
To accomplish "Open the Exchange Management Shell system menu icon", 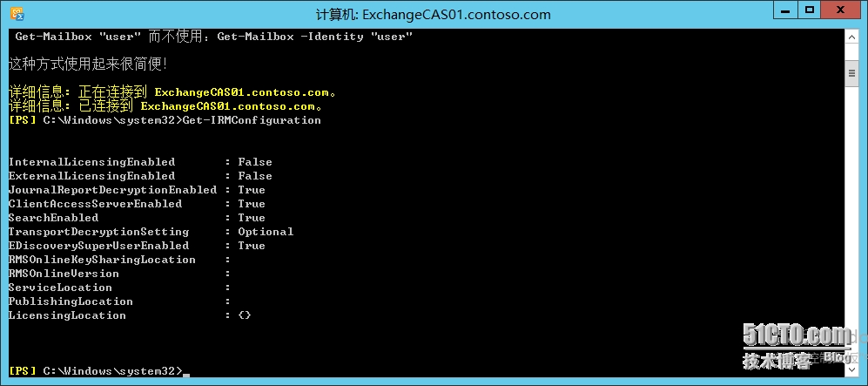I will pos(17,13).
